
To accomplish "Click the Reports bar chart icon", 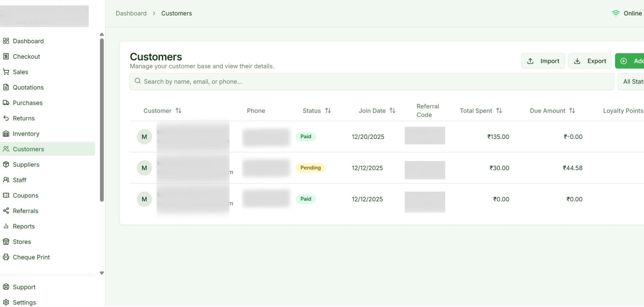I will 6,226.
